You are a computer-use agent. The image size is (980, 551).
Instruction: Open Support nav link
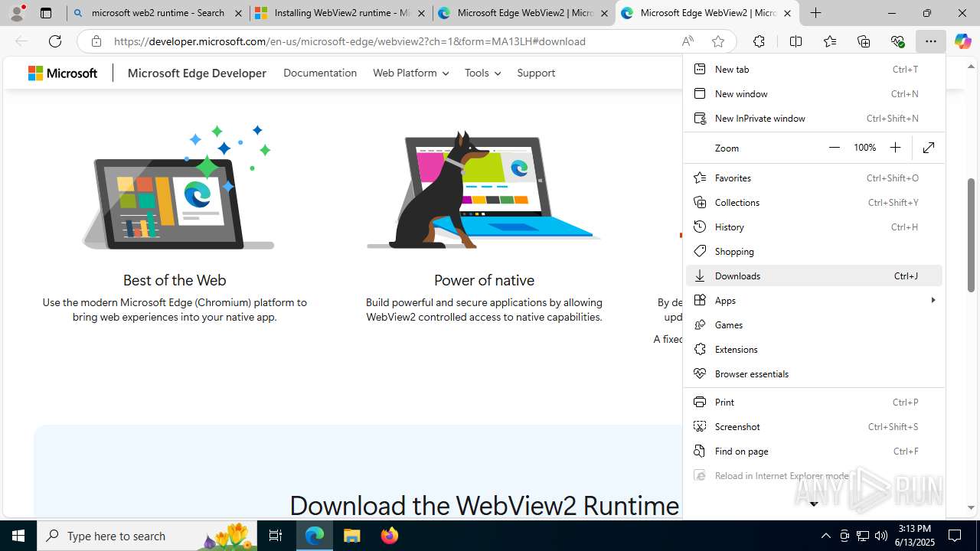click(536, 73)
